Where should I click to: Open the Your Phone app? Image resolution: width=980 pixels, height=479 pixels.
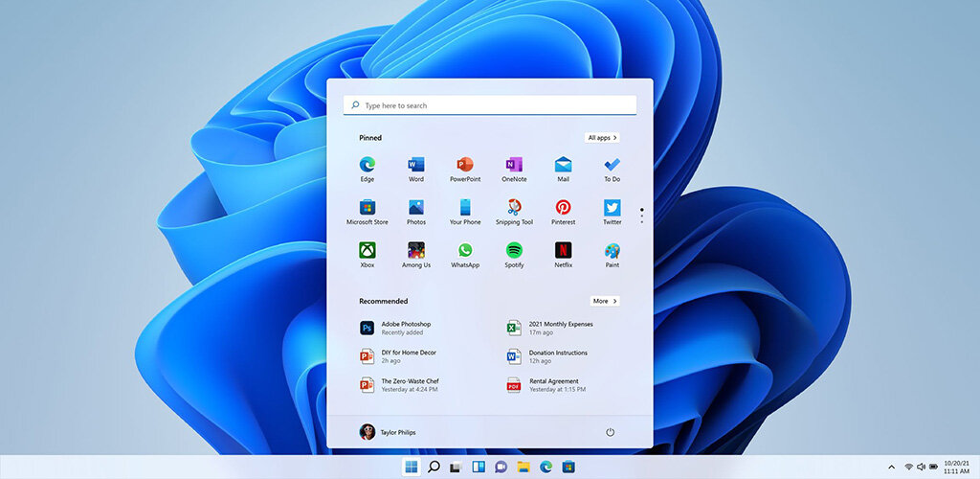pyautogui.click(x=465, y=212)
